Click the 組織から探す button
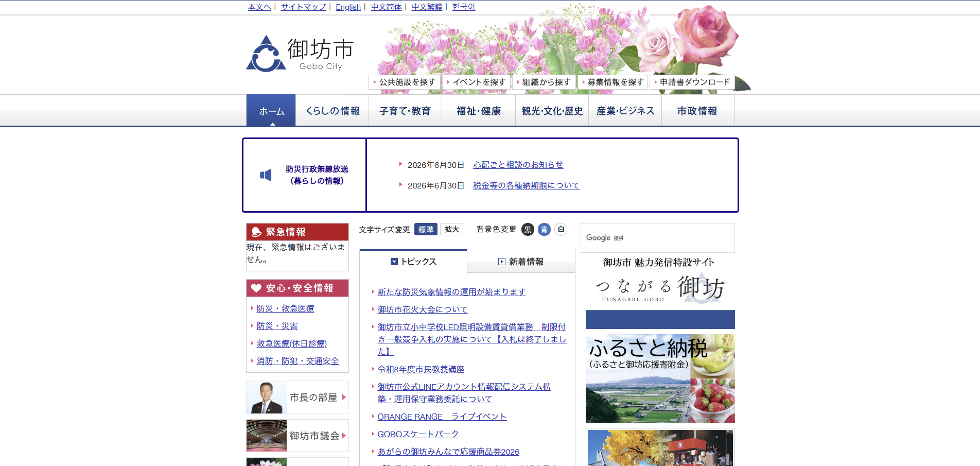The height and width of the screenshot is (466, 980). 544,82
